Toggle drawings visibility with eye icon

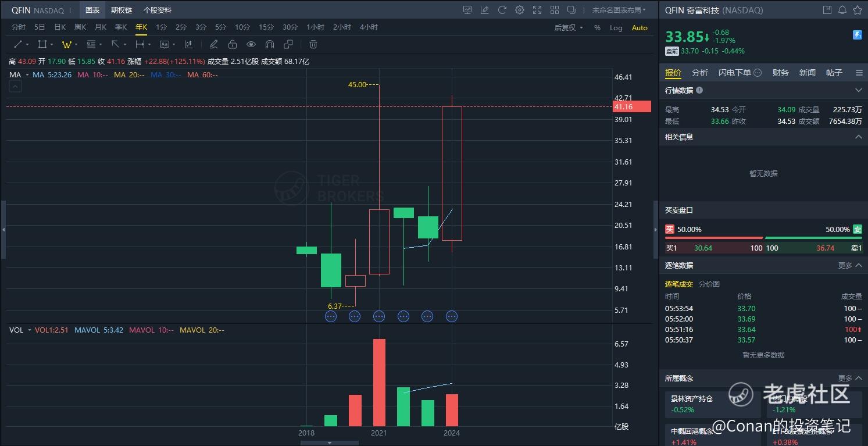click(x=251, y=44)
